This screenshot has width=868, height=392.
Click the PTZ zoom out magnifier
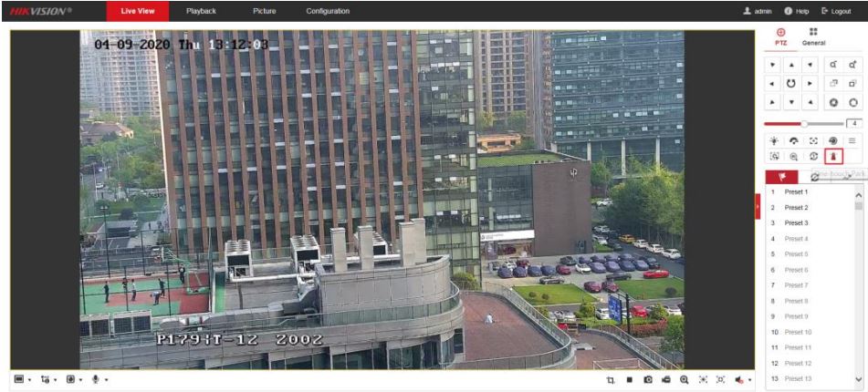[833, 66]
